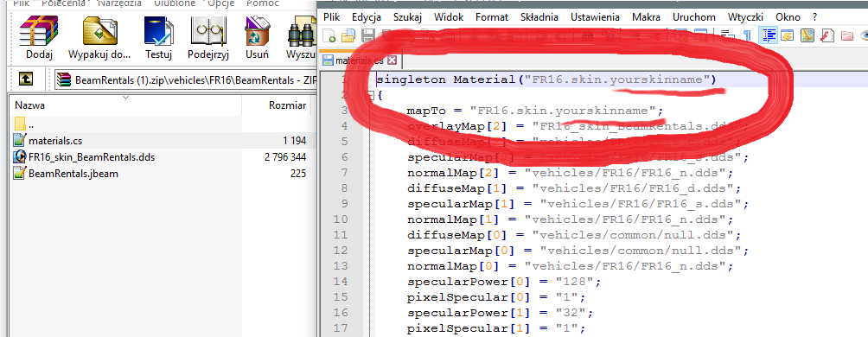Open the Widok menu
The image size is (868, 337).
coord(449,17)
